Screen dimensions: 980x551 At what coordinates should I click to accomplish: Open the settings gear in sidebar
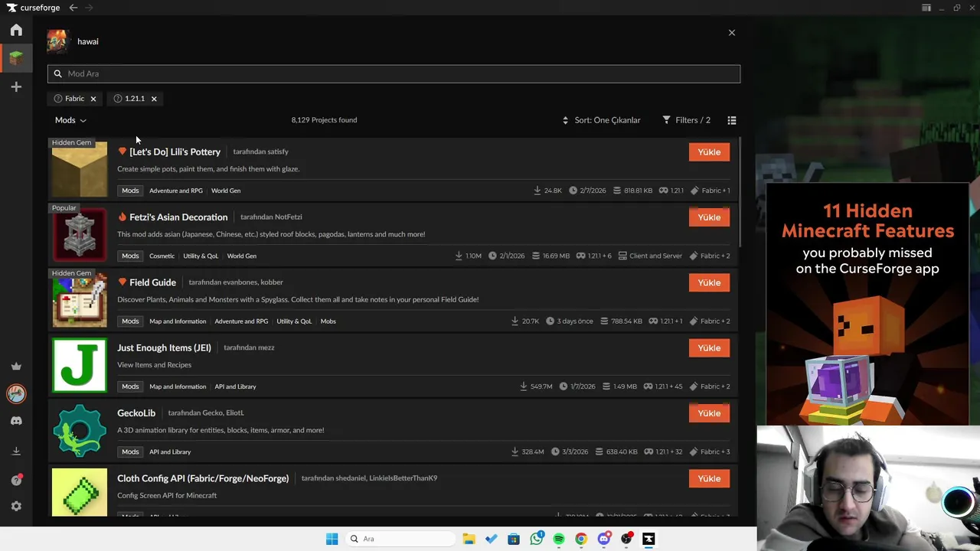tap(16, 507)
